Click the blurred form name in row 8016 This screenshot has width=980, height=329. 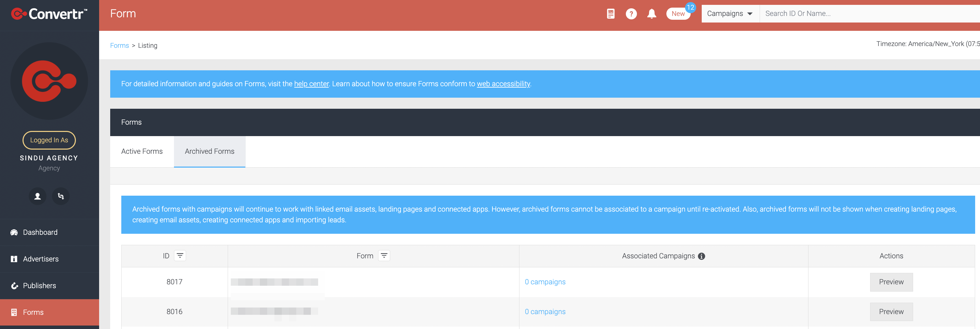pos(274,311)
